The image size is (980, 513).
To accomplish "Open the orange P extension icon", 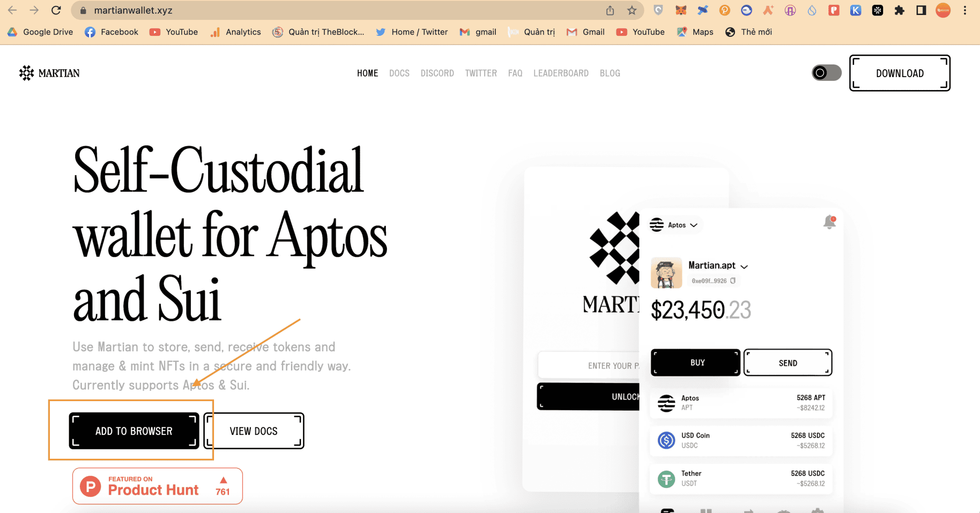I will [724, 10].
